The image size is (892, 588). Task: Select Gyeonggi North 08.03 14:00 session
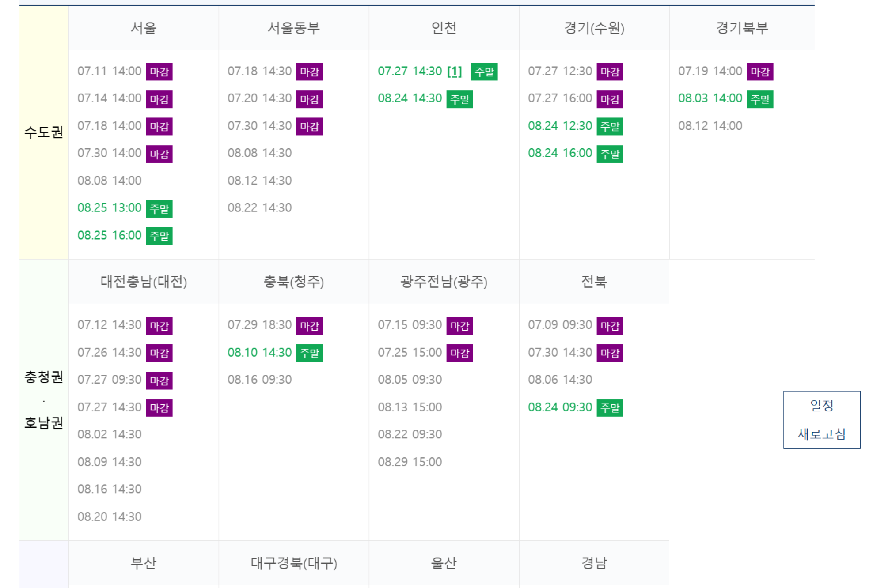710,98
